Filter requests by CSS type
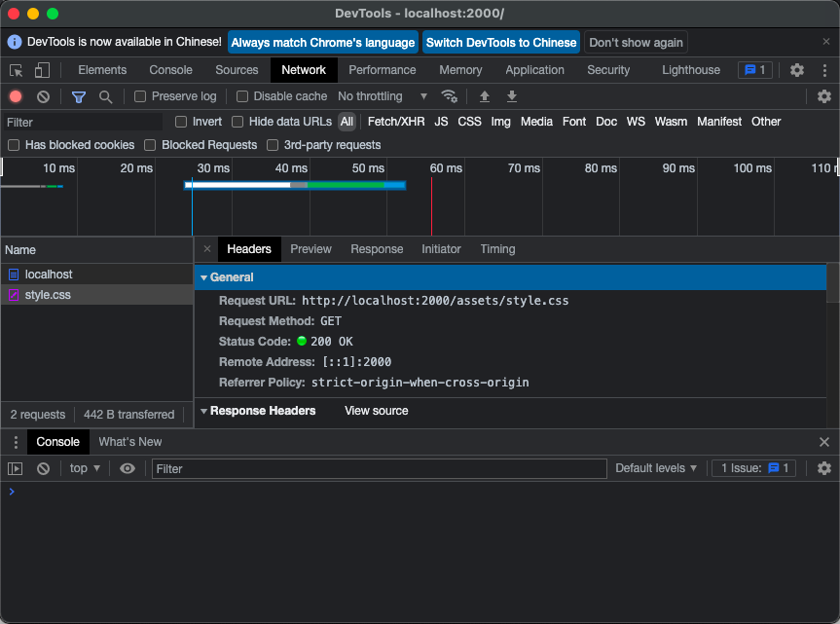This screenshot has height=624, width=840. pyautogui.click(x=469, y=122)
